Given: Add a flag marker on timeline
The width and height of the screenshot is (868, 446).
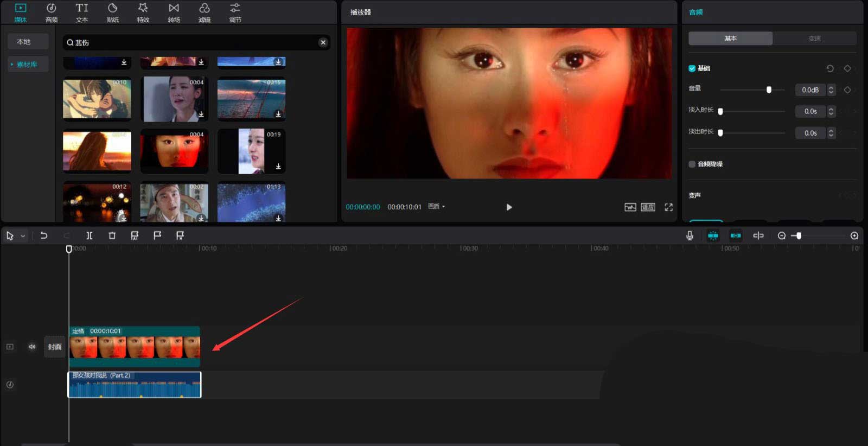Looking at the screenshot, I should coord(157,235).
